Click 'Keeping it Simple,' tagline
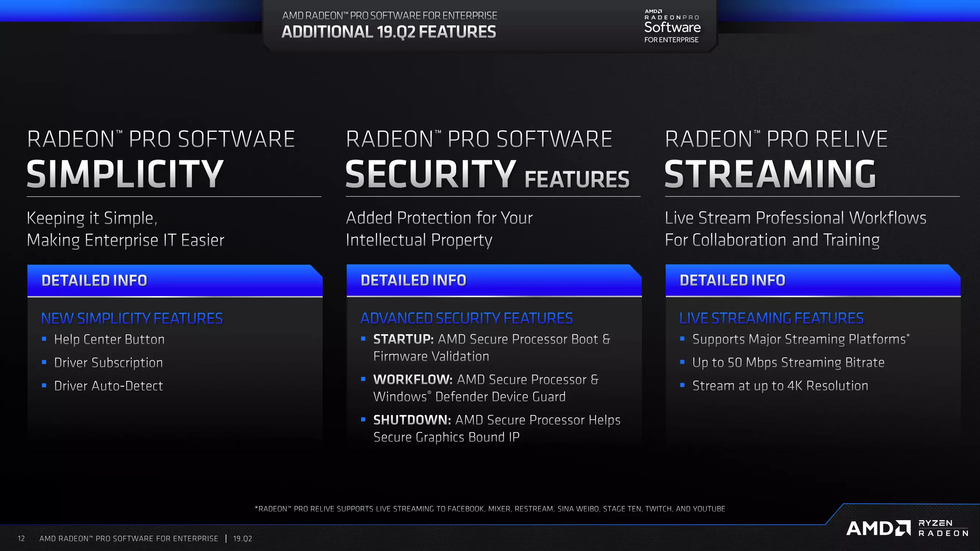Viewport: 980px width, 551px height. 92,219
